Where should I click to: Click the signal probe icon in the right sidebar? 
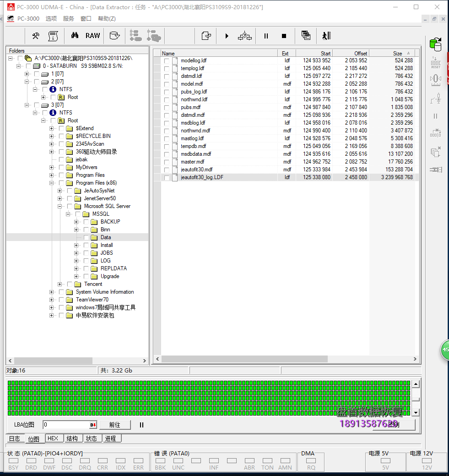(436, 98)
